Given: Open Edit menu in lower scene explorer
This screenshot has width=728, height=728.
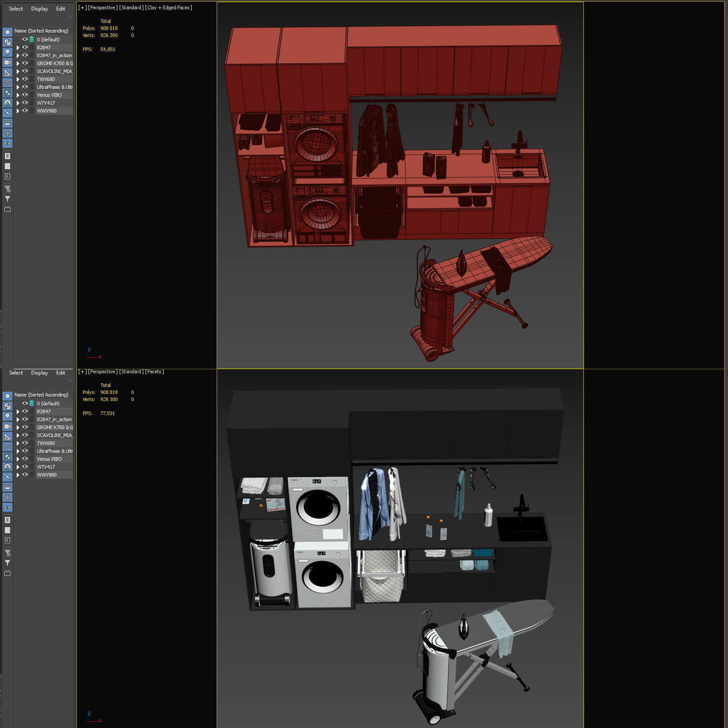Looking at the screenshot, I should (x=61, y=373).
